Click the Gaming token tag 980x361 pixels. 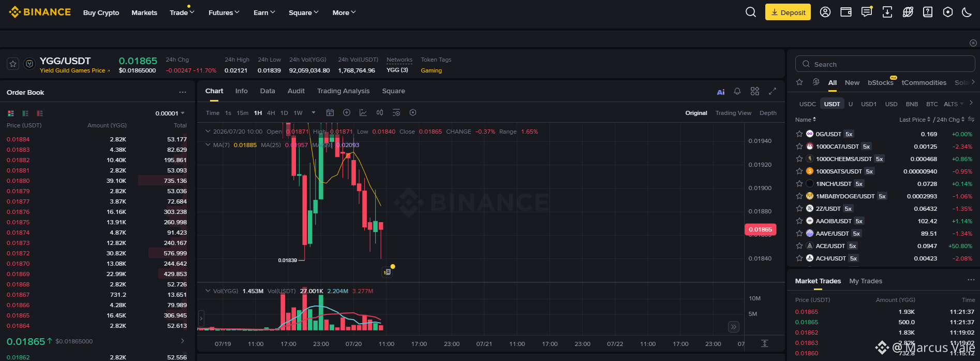point(432,70)
